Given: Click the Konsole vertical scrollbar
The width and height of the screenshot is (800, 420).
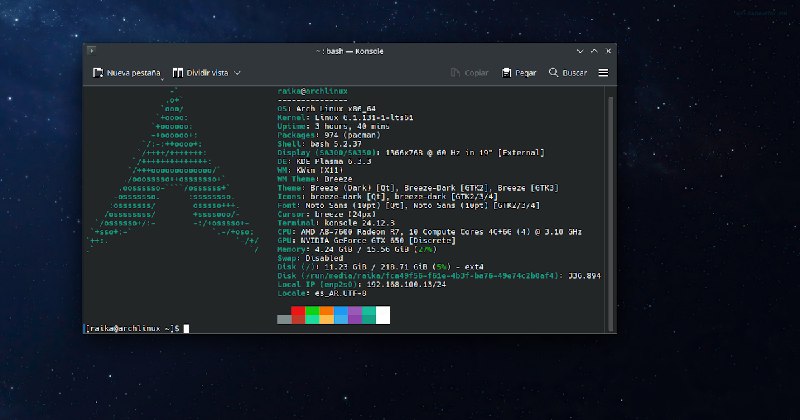Looking at the screenshot, I should click(610, 213).
